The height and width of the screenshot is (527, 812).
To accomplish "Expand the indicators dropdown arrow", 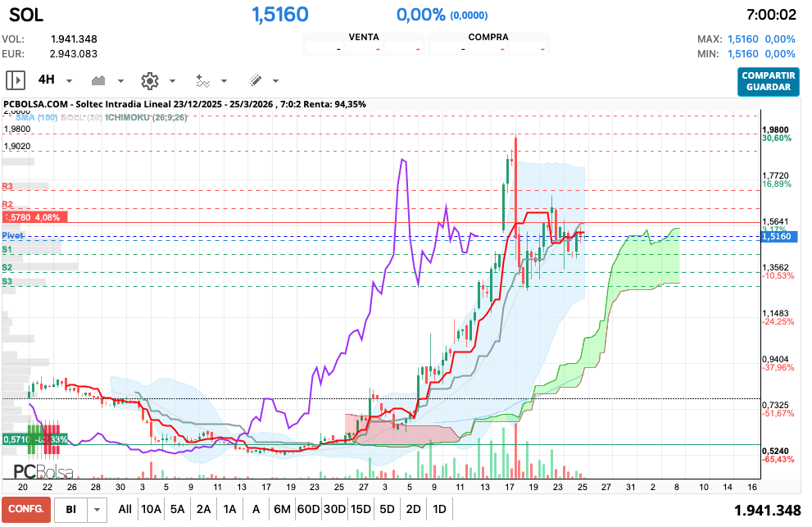I will pos(225,81).
